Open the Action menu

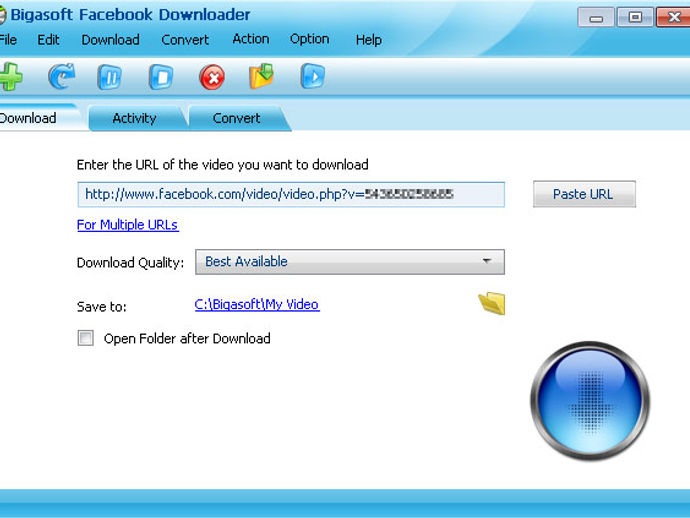(x=251, y=39)
